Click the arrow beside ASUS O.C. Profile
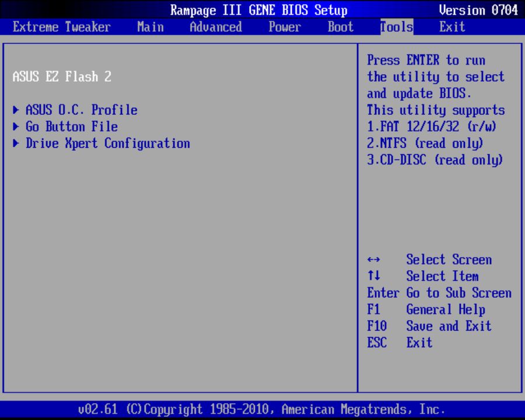 [16, 110]
